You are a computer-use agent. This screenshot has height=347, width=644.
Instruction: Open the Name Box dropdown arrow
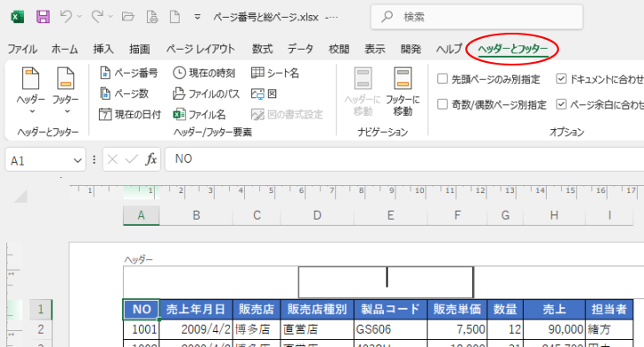pyautogui.click(x=77, y=160)
